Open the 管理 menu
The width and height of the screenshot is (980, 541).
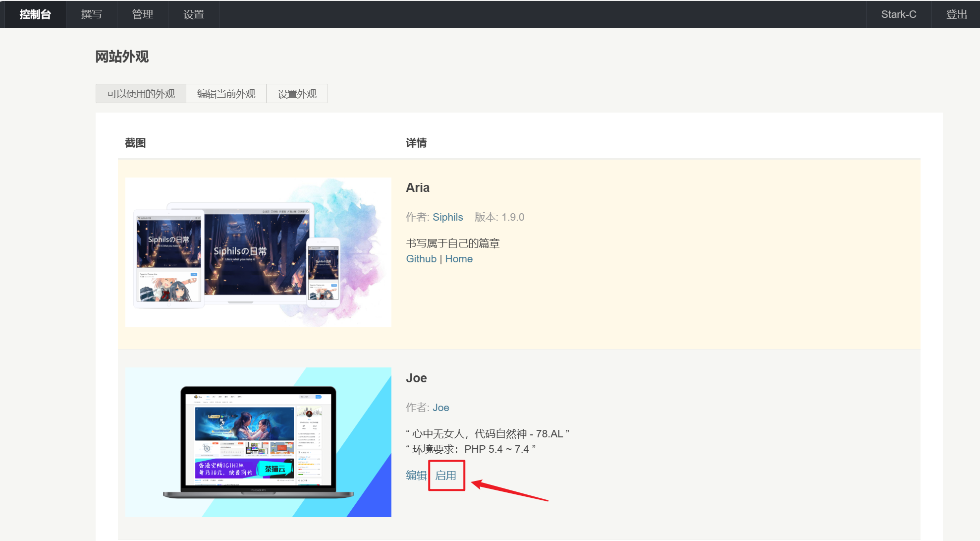[x=143, y=14]
